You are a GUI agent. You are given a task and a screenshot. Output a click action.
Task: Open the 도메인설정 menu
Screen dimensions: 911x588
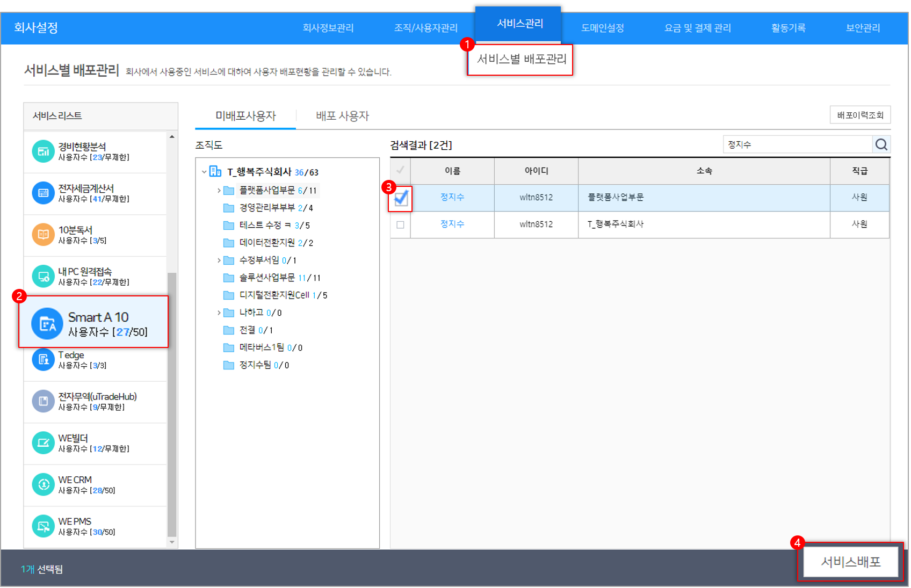tap(602, 28)
